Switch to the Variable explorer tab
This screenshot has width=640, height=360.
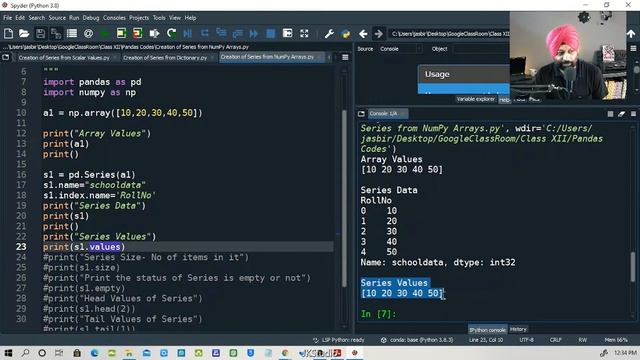tap(476, 99)
